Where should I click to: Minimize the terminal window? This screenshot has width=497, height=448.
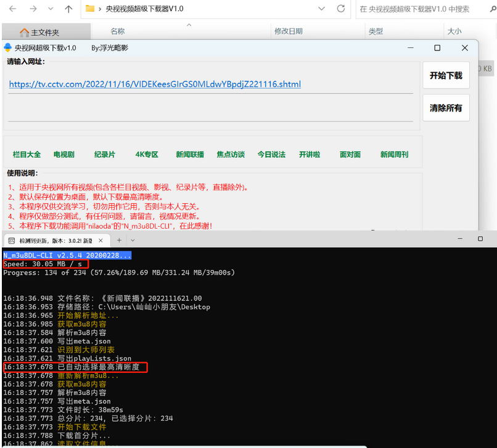[460, 238]
